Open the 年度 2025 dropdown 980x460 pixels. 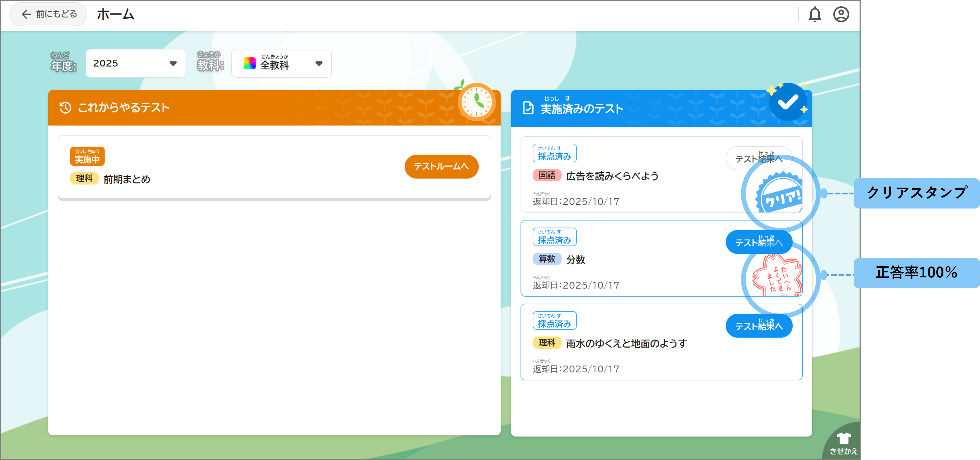coord(135,63)
